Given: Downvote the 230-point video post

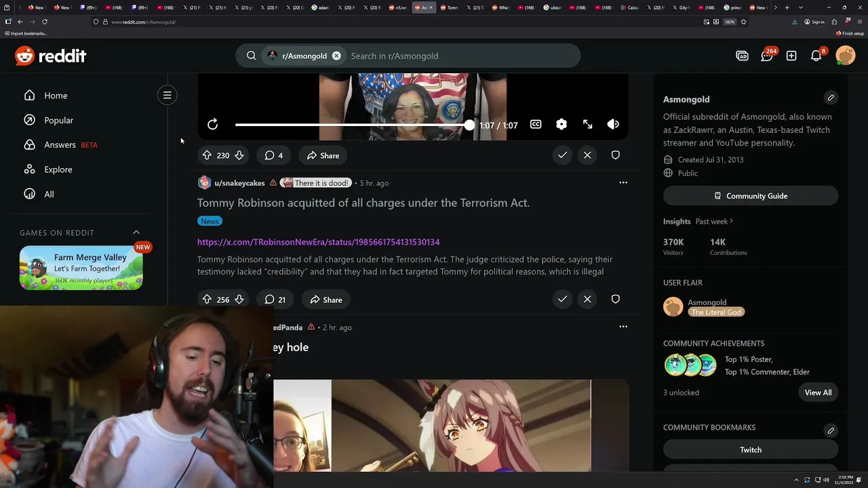Looking at the screenshot, I should click(239, 155).
